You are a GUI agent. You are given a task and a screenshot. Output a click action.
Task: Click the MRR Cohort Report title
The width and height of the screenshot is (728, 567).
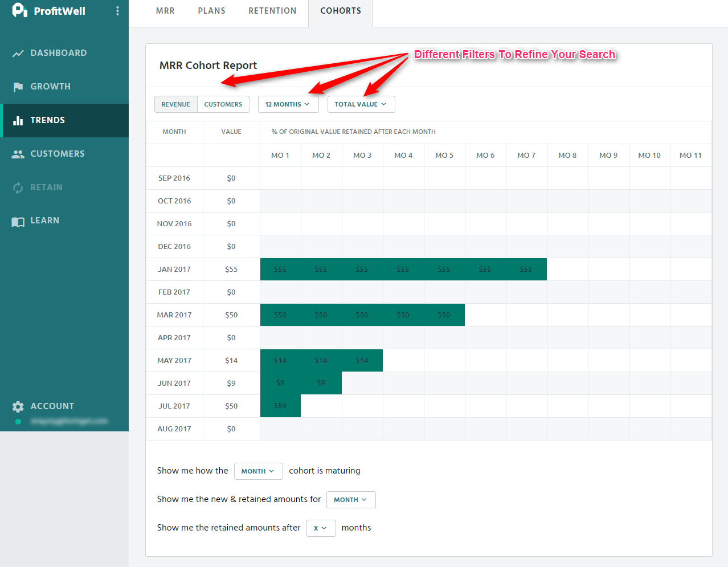(208, 66)
